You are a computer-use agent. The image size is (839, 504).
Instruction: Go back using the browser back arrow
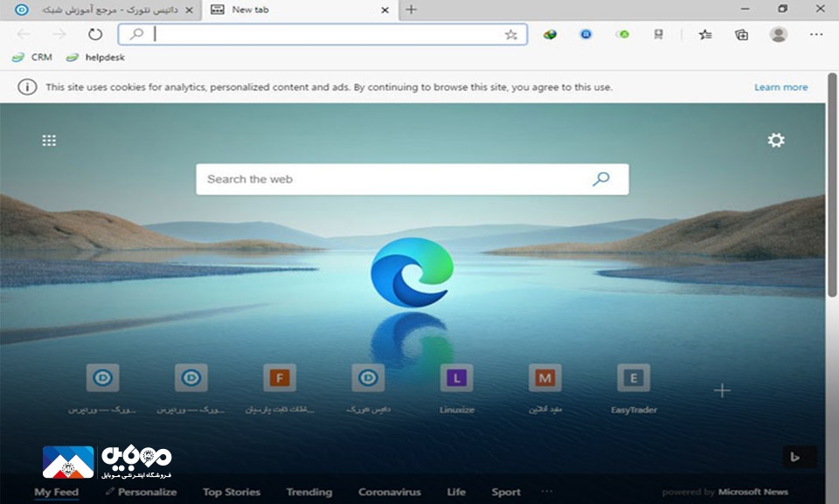pyautogui.click(x=24, y=35)
